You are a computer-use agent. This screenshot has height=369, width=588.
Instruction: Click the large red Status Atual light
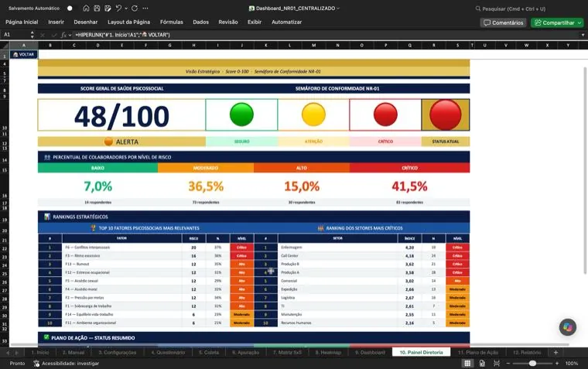click(x=446, y=114)
